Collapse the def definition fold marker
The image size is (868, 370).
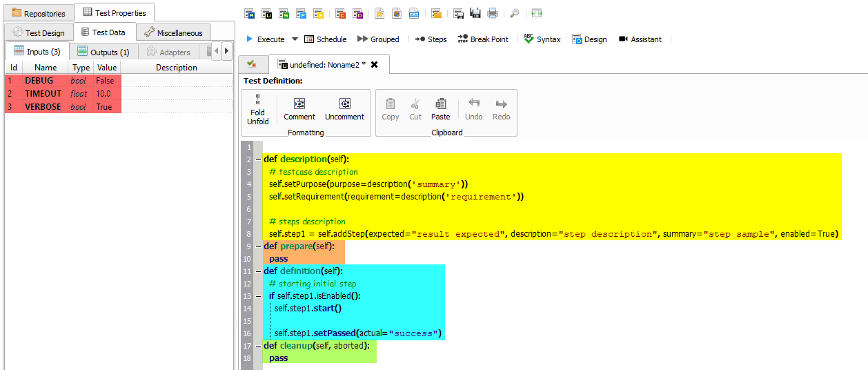258,271
